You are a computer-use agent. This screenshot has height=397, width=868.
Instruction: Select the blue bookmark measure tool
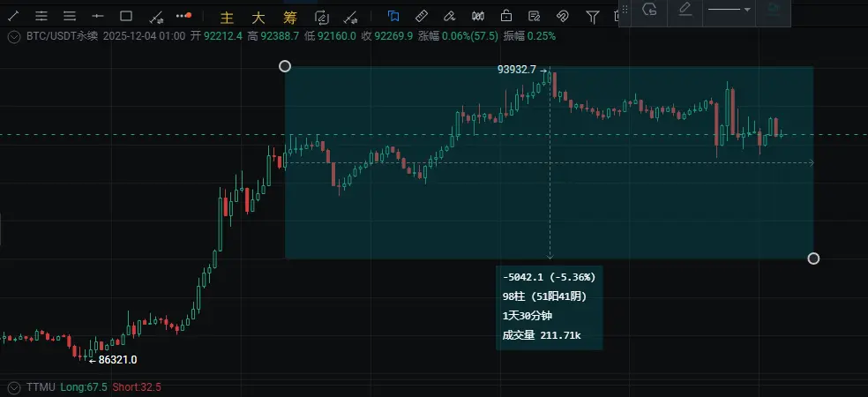(393, 17)
